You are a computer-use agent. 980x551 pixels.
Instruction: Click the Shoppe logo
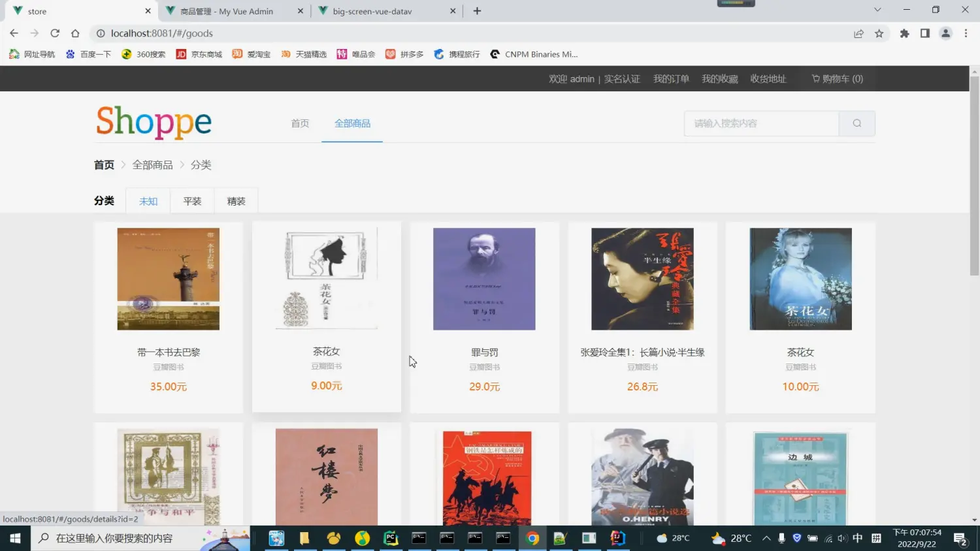154,122
